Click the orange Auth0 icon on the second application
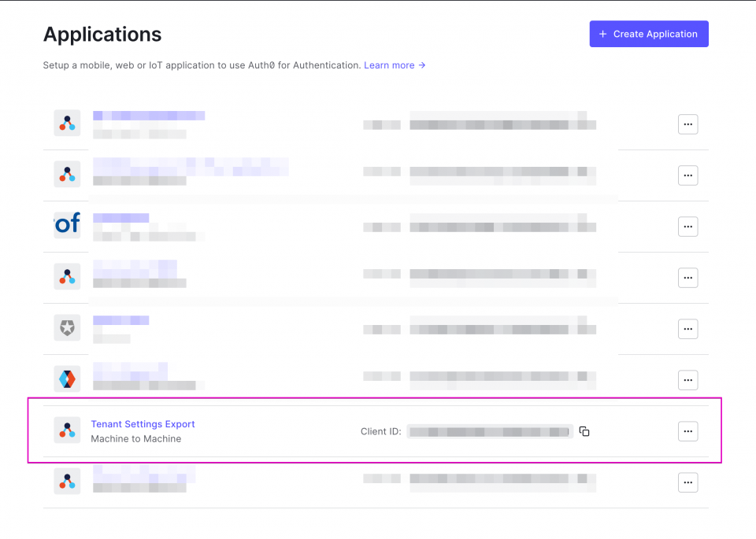The image size is (756, 539). pyautogui.click(x=66, y=174)
